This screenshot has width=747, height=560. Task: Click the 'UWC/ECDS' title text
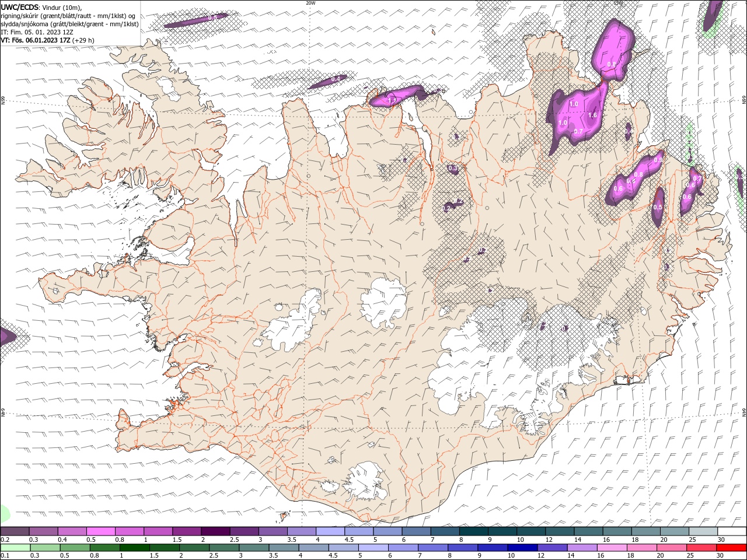20,7
